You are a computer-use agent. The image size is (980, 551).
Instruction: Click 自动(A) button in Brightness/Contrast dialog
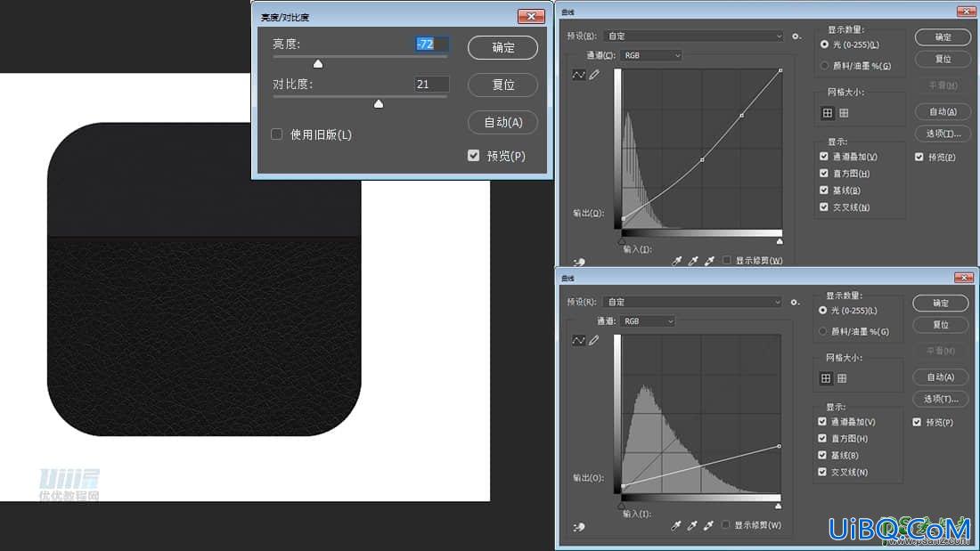click(x=502, y=123)
